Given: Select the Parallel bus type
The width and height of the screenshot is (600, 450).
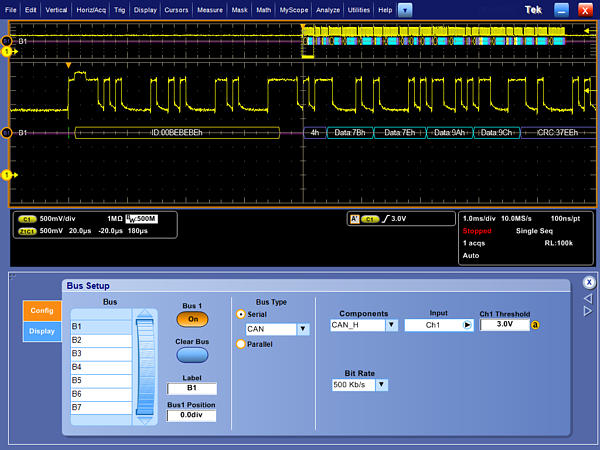Looking at the screenshot, I should point(240,344).
